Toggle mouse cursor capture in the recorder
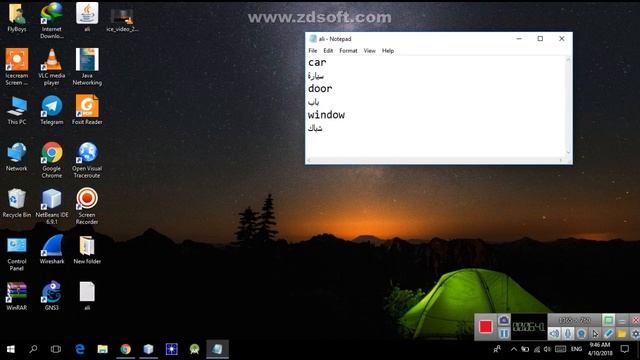Screen dimensions: 640x360 click(x=595, y=334)
